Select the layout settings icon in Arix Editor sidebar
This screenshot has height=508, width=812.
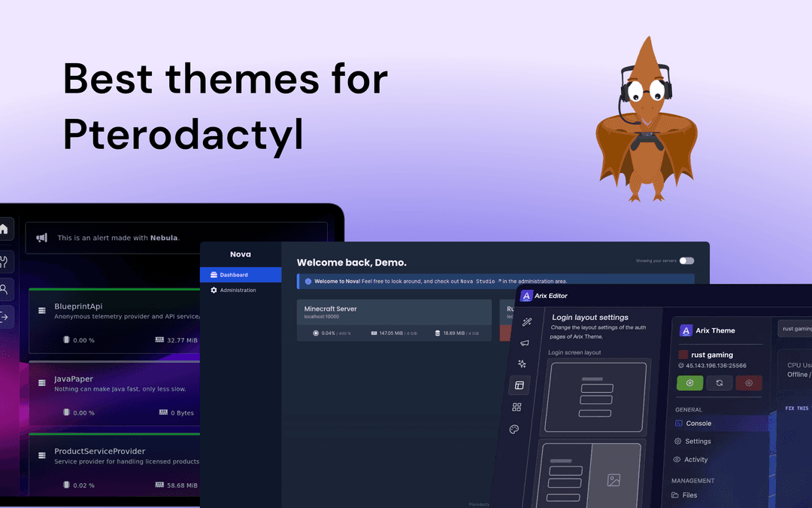click(x=520, y=385)
